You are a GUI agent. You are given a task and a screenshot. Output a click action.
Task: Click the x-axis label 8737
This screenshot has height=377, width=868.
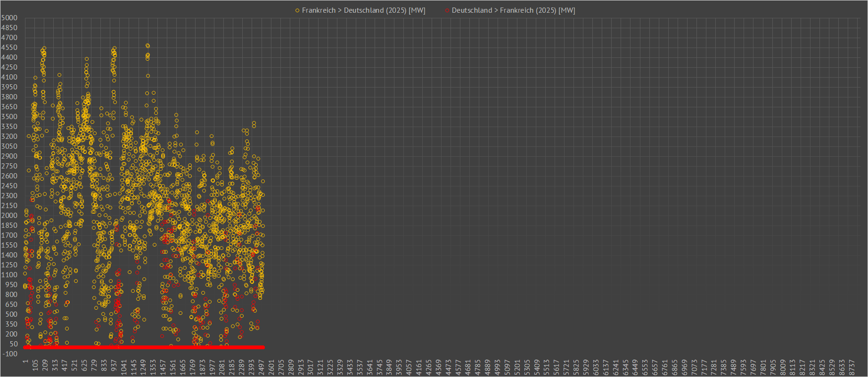852,366
